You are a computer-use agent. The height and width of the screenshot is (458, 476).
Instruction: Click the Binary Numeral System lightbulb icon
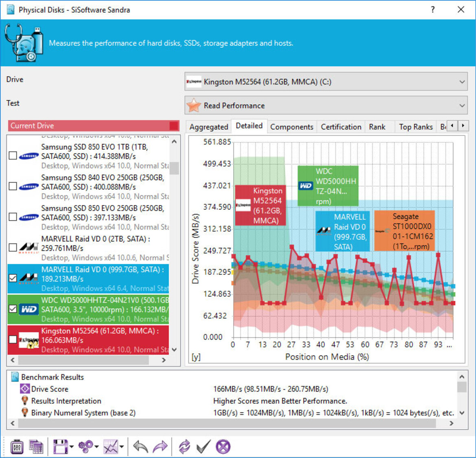click(25, 412)
